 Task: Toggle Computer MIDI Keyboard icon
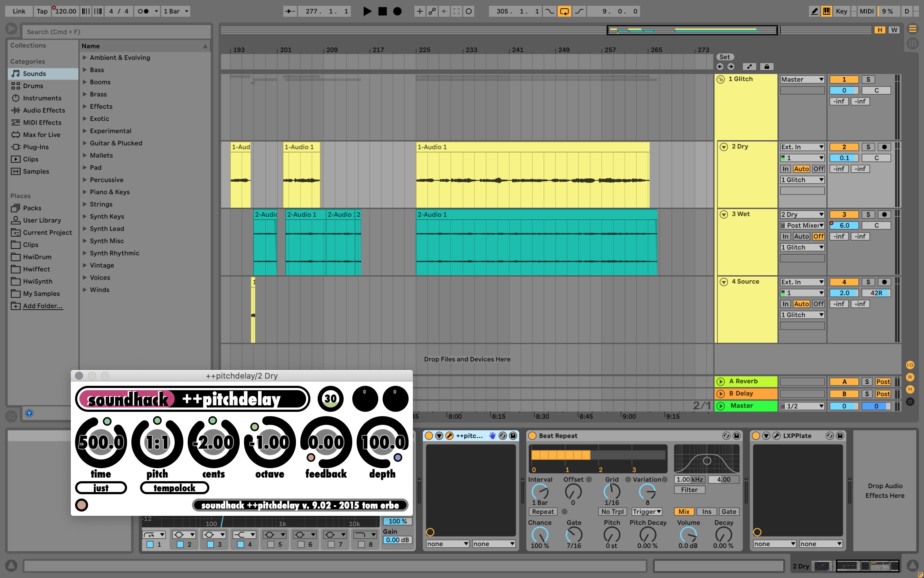click(x=827, y=12)
